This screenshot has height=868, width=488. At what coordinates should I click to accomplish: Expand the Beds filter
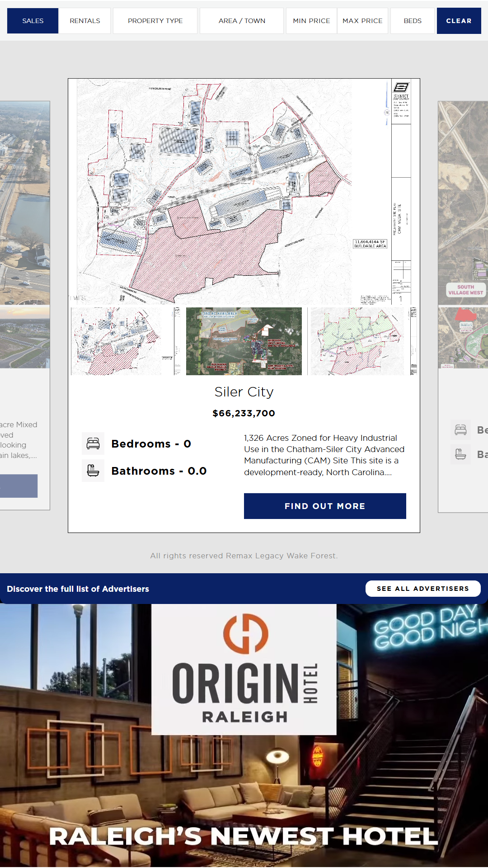(412, 21)
